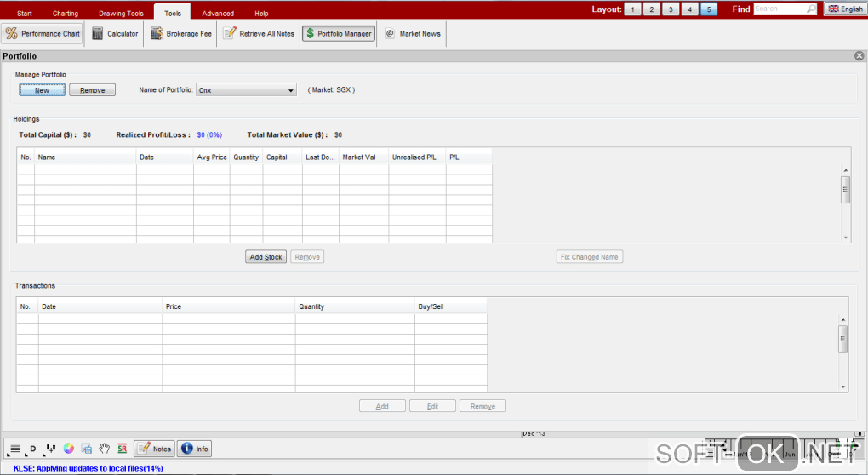Click the KLSE applying updates status text
Image resolution: width=868 pixels, height=475 pixels.
[x=88, y=468]
